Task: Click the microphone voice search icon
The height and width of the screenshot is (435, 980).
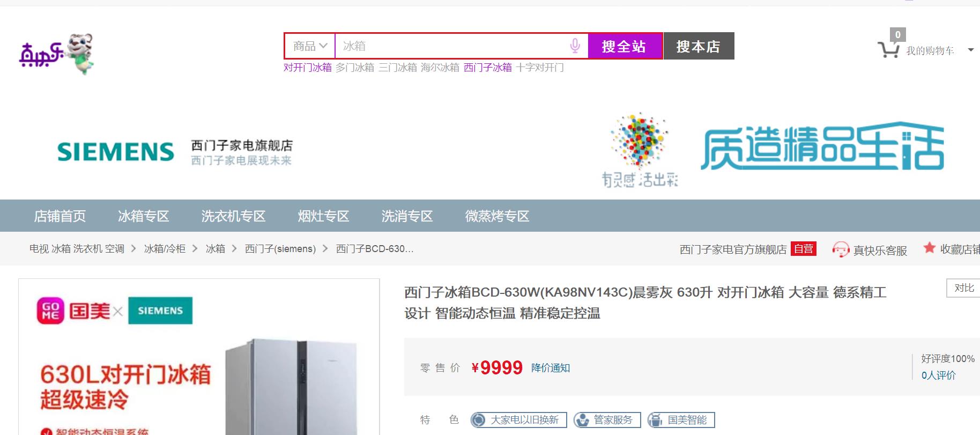Action: 575,46
